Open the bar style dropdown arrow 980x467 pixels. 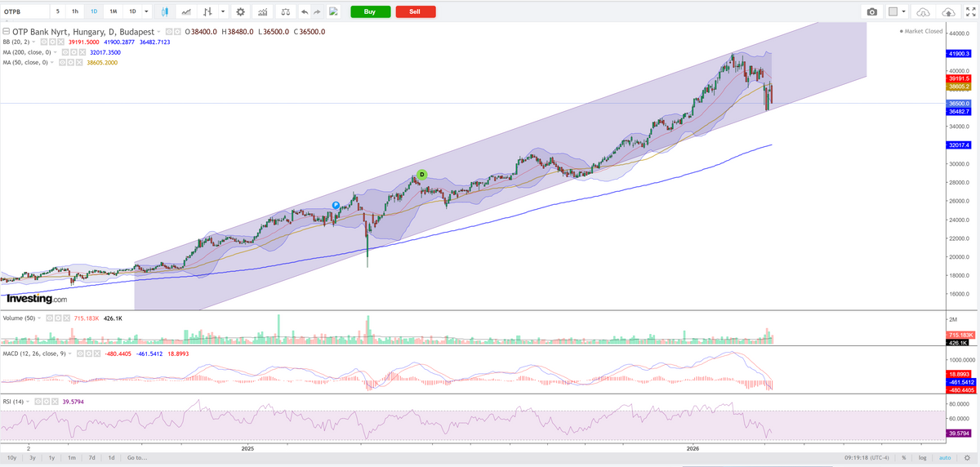(223, 11)
